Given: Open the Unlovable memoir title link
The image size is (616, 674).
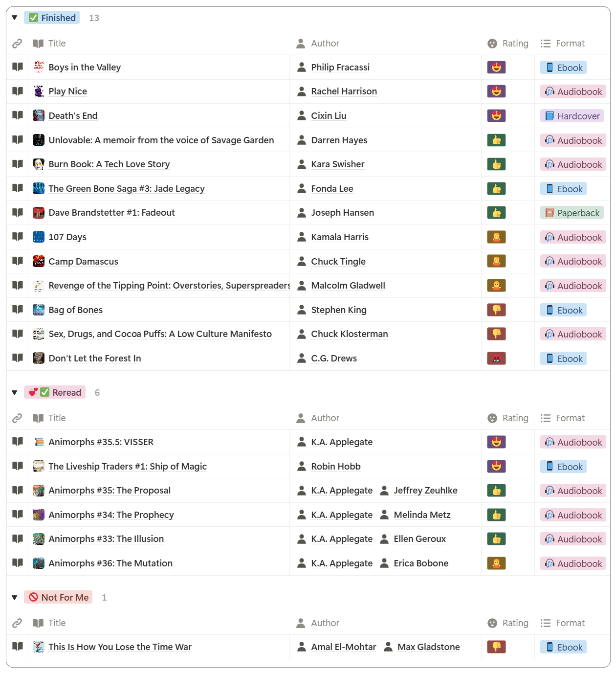Looking at the screenshot, I should pyautogui.click(x=161, y=140).
